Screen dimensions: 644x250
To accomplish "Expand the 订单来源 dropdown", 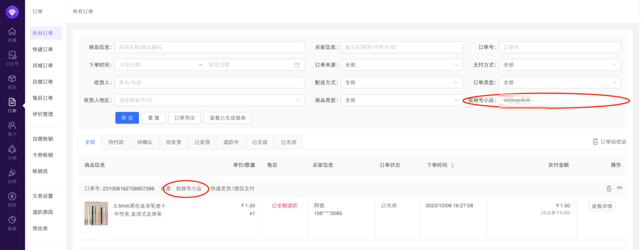I will (x=401, y=65).
